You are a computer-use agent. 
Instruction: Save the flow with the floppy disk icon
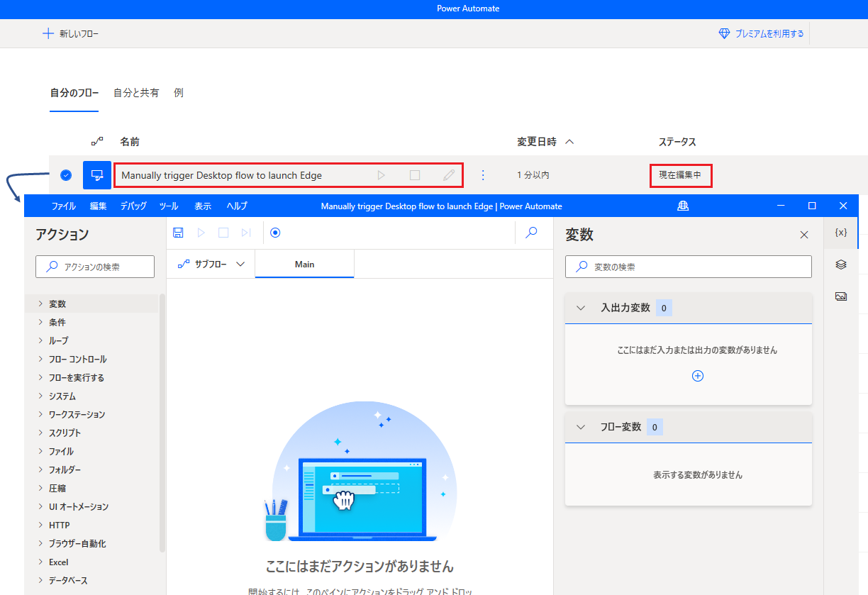point(178,233)
